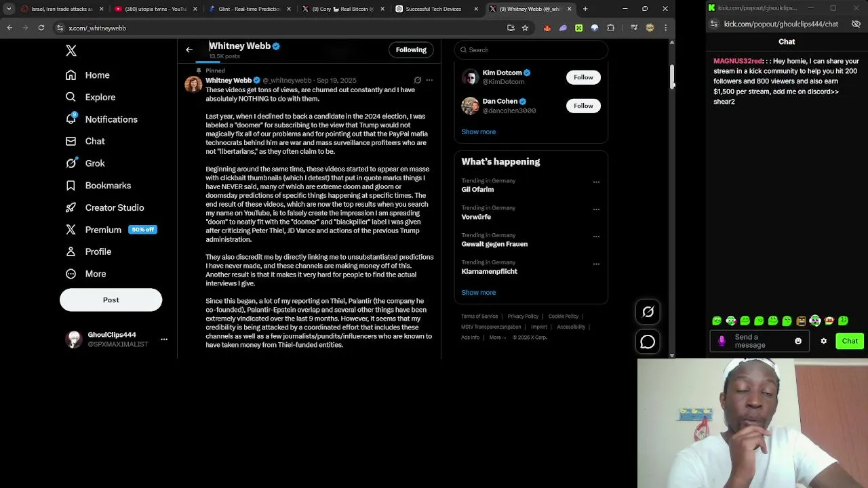
Task: Click the X search input field
Action: [x=531, y=49]
